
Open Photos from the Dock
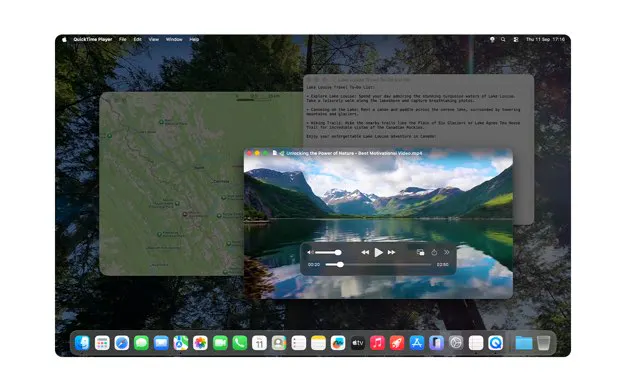[200, 343]
